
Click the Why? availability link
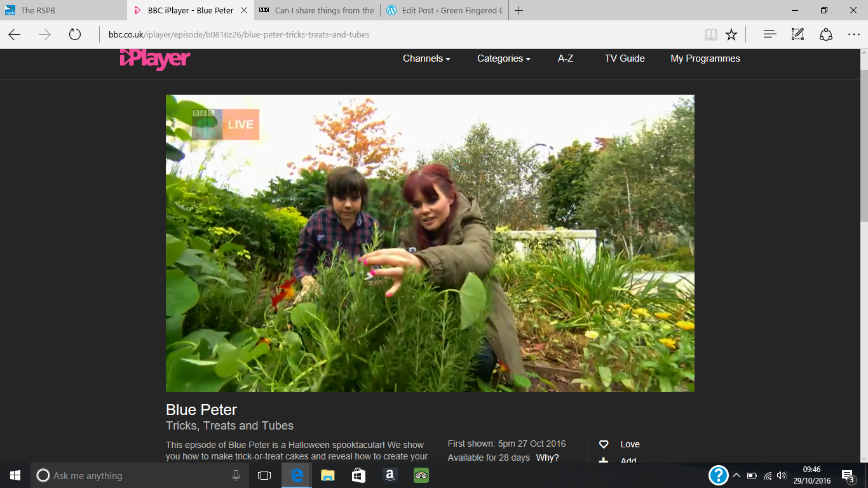coord(547,457)
